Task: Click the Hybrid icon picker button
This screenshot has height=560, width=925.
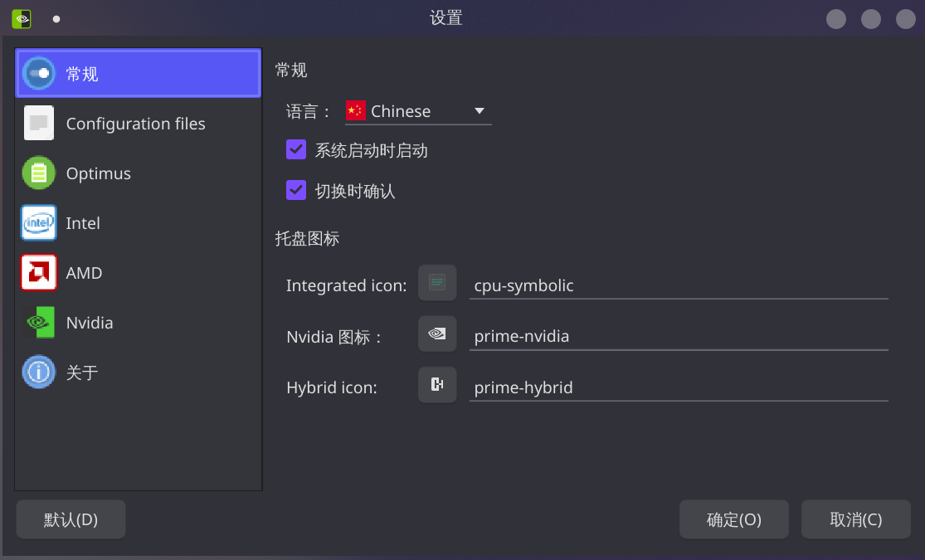Action: 437,384
